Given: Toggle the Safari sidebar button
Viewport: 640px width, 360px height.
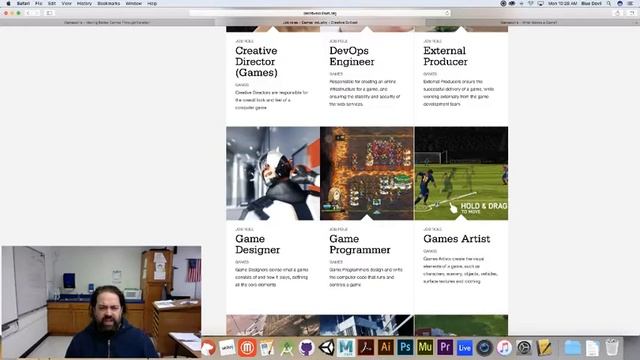Looking at the screenshot, I should [x=49, y=13].
